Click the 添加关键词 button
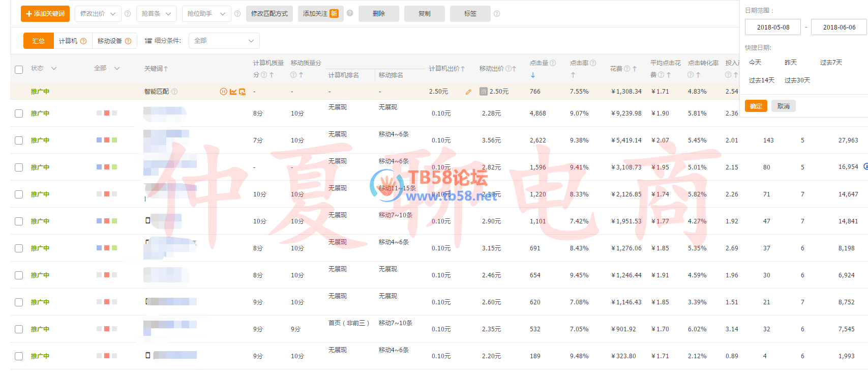 click(x=45, y=14)
